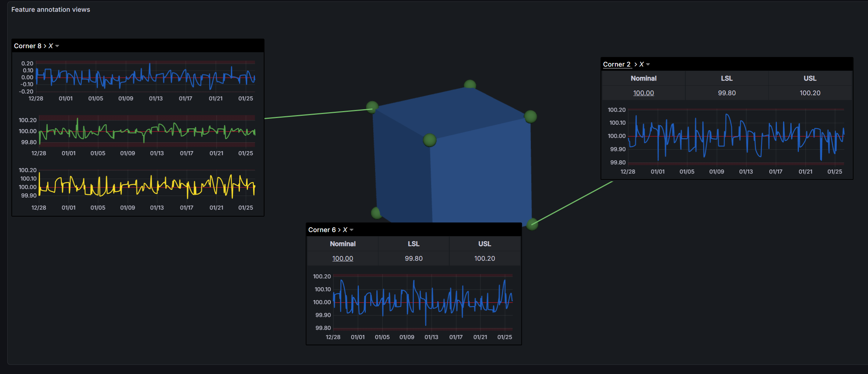
Task: Click the 100.00 nominal link in Corner 2
Action: pyautogui.click(x=643, y=93)
